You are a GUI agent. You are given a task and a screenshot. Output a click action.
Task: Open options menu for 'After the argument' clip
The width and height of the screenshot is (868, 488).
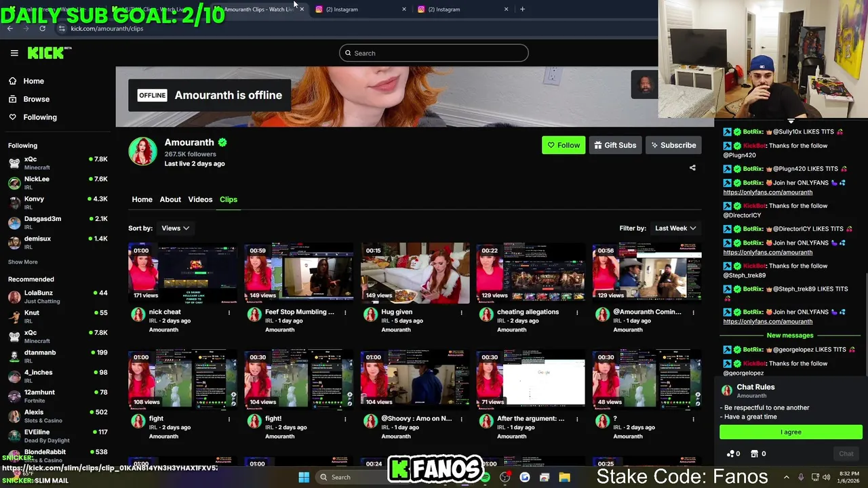[x=577, y=419]
